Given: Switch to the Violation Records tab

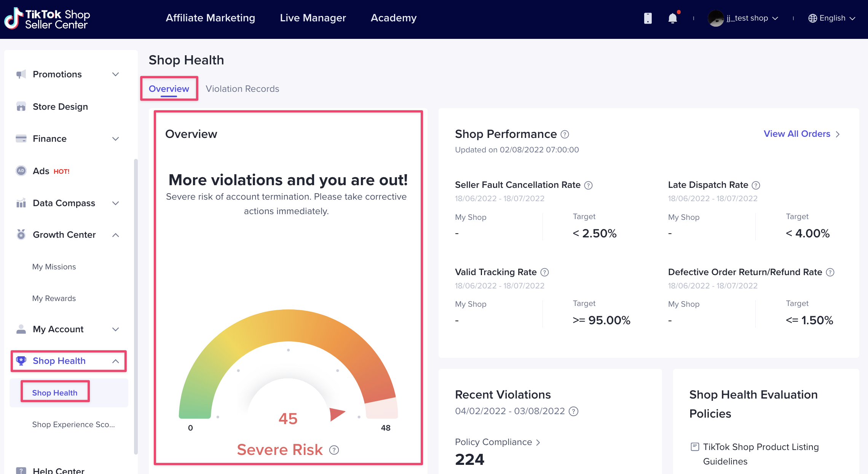Looking at the screenshot, I should click(x=242, y=89).
